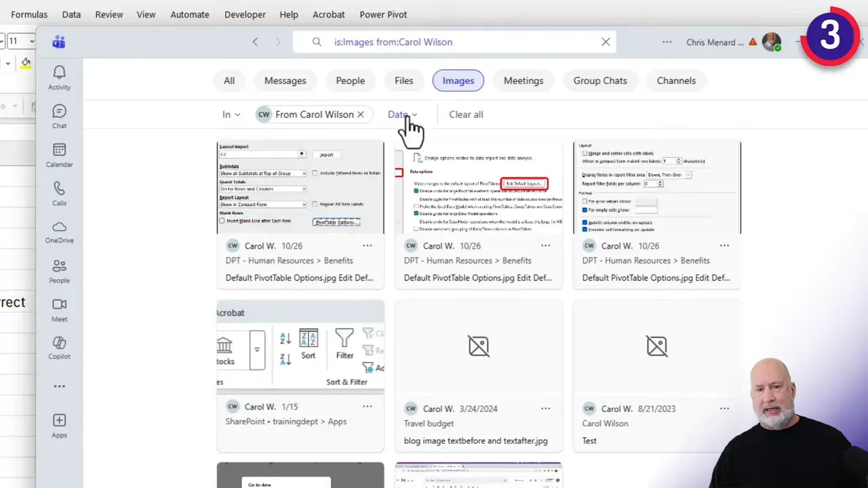
Task: Open OneDrive from the Teams sidebar
Action: pyautogui.click(x=59, y=230)
